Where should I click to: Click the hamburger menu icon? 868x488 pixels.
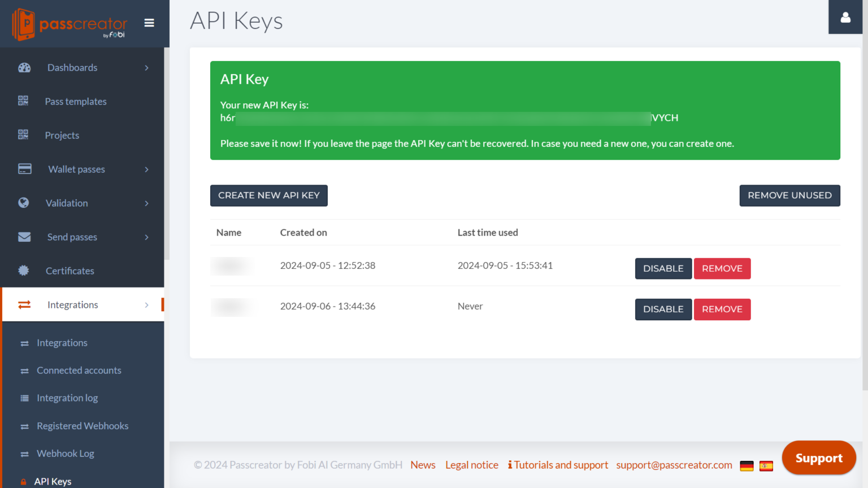click(x=149, y=23)
